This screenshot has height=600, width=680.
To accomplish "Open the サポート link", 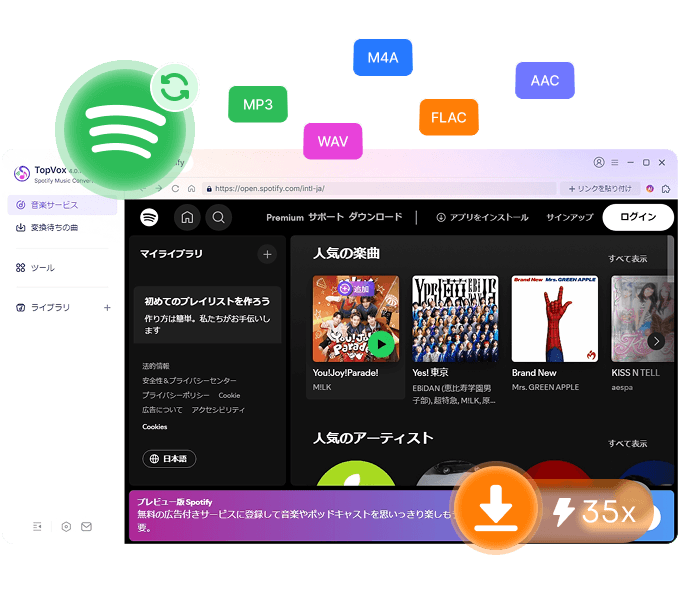I will (326, 217).
